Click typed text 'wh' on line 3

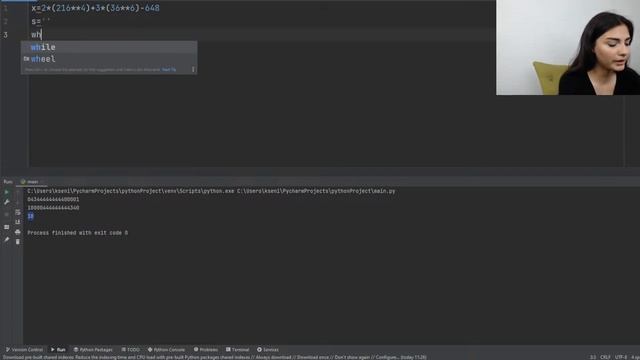[x=36, y=35]
